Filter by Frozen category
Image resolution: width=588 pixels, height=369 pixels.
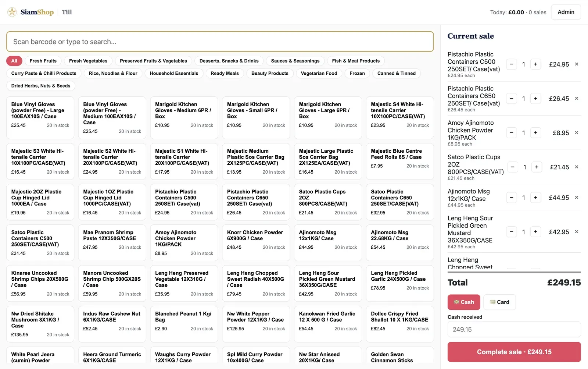357,74
